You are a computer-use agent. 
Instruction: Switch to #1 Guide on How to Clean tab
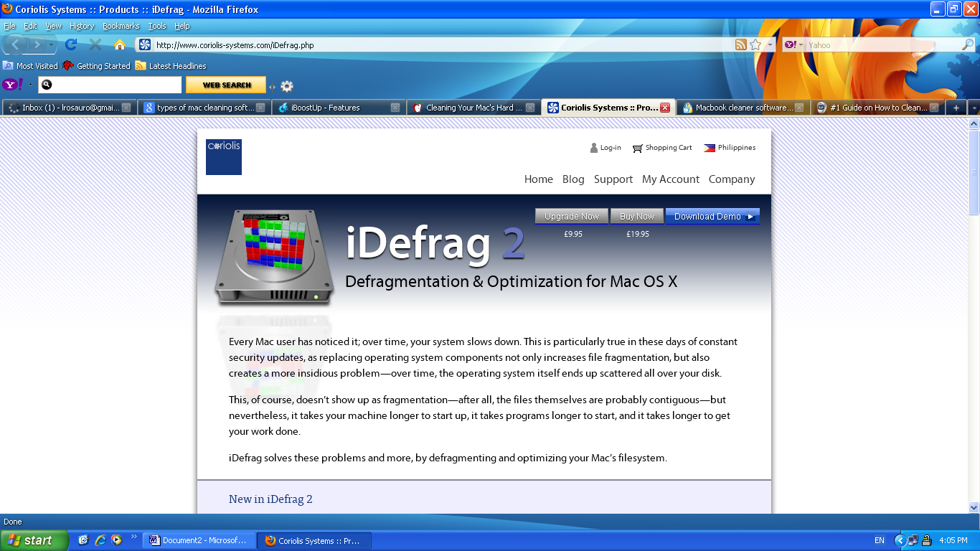pyautogui.click(x=877, y=108)
